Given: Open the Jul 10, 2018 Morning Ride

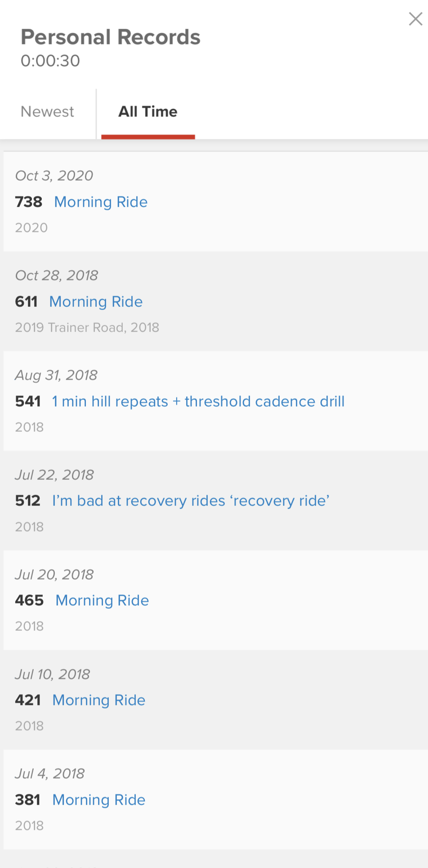Looking at the screenshot, I should [99, 700].
